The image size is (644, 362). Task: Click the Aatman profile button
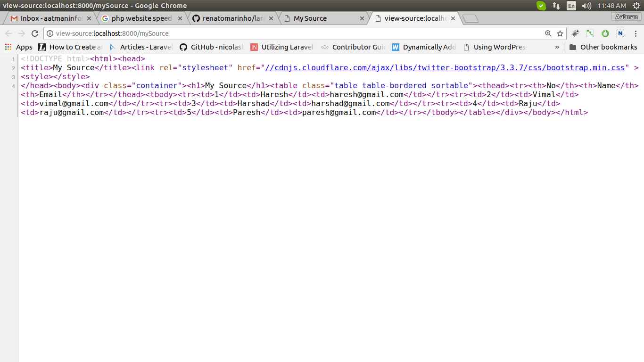tap(626, 17)
